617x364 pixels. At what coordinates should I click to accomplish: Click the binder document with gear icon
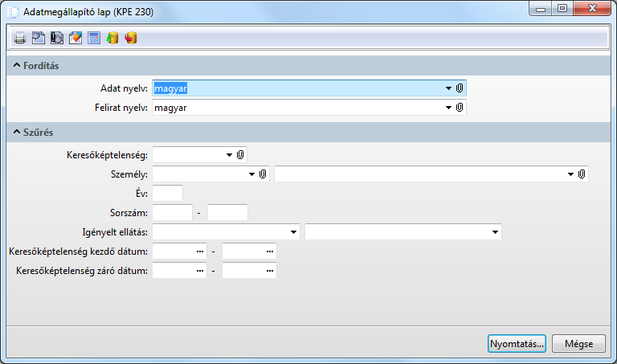tap(57, 39)
